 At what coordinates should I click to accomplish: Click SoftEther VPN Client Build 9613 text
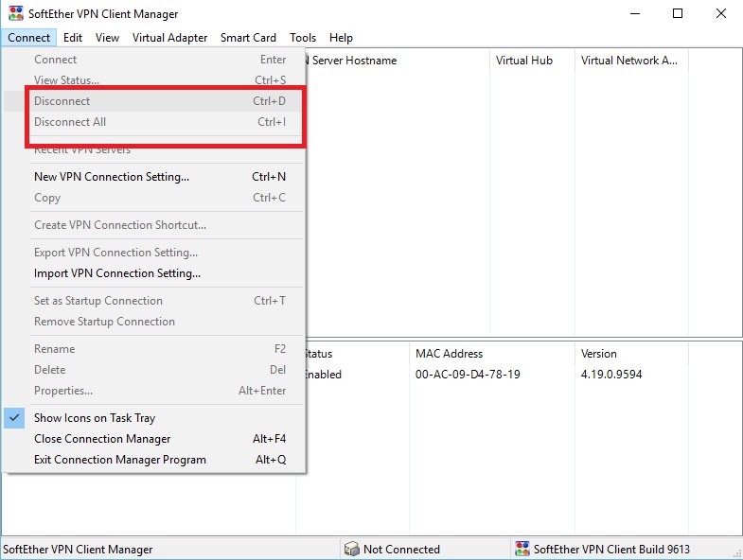611,549
